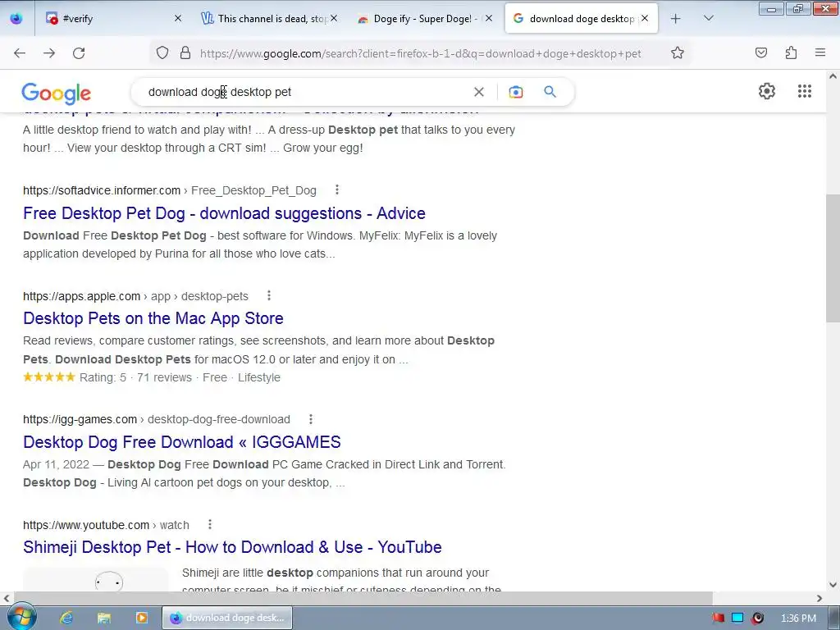Open the Windows Start menu
840x630 pixels.
coord(21,617)
